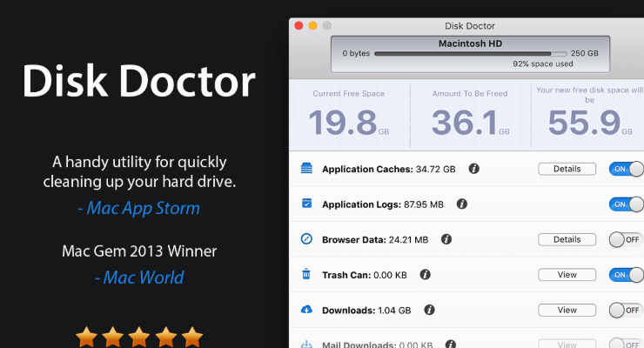644x348 pixels.
Task: Open Details for Application Caches
Action: click(567, 169)
